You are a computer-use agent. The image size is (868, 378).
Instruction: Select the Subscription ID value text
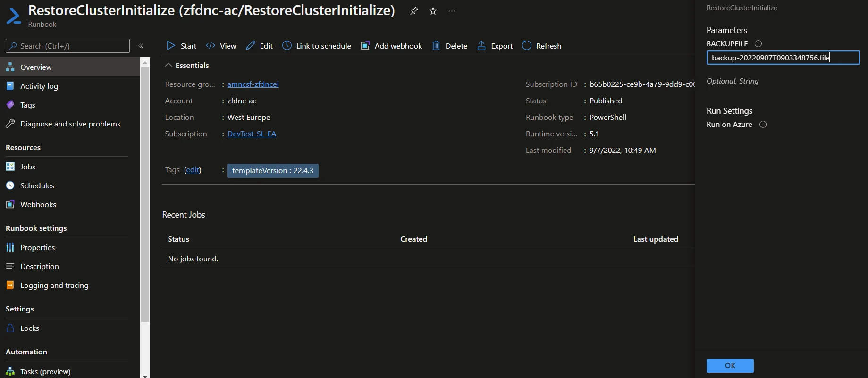pos(642,84)
